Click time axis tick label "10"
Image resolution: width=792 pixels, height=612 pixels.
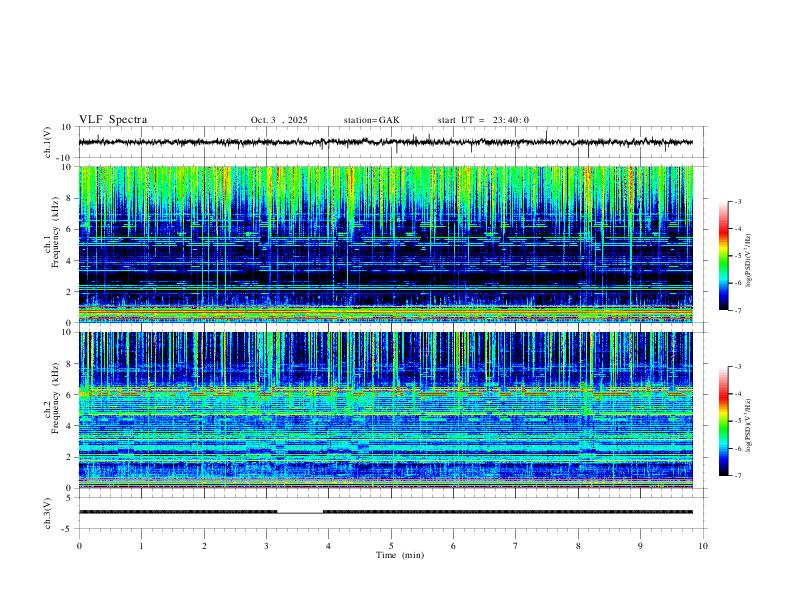click(703, 546)
